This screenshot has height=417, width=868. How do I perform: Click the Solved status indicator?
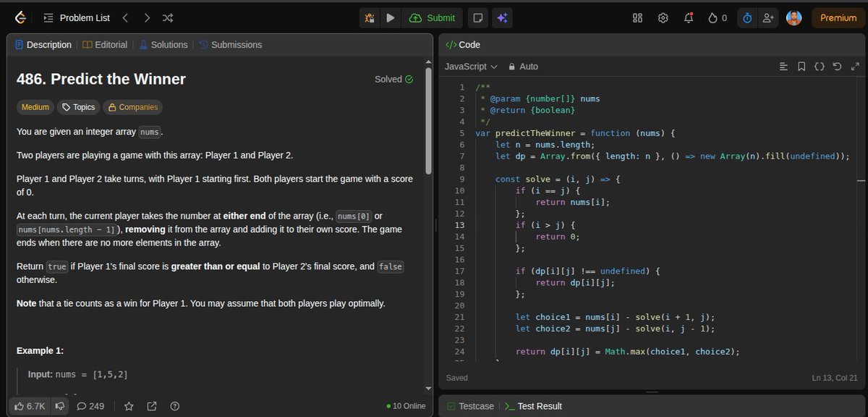394,80
